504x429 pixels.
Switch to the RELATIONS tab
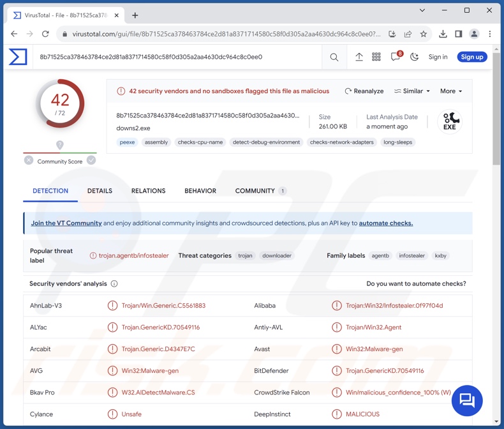pos(148,191)
